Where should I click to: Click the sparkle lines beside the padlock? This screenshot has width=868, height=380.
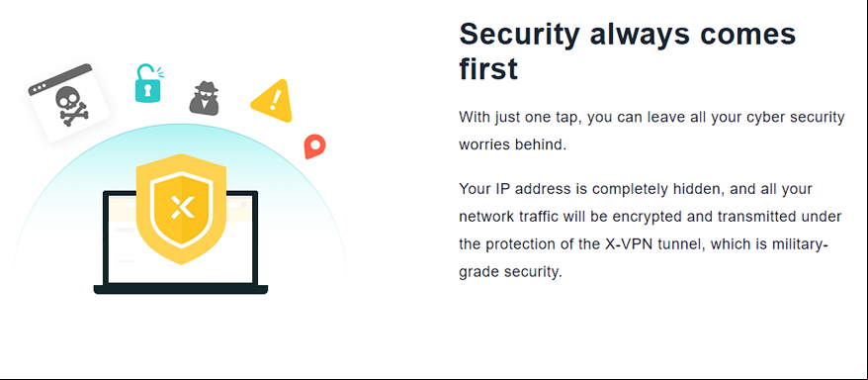[160, 71]
